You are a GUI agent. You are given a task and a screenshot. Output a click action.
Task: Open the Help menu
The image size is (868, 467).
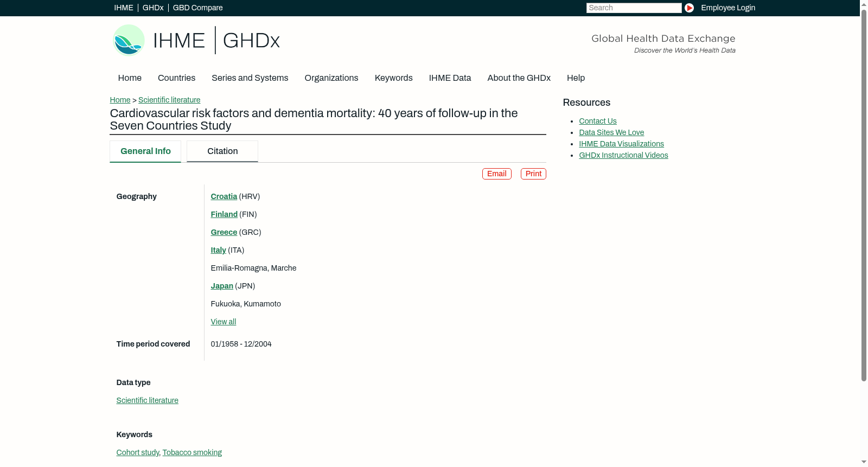576,78
